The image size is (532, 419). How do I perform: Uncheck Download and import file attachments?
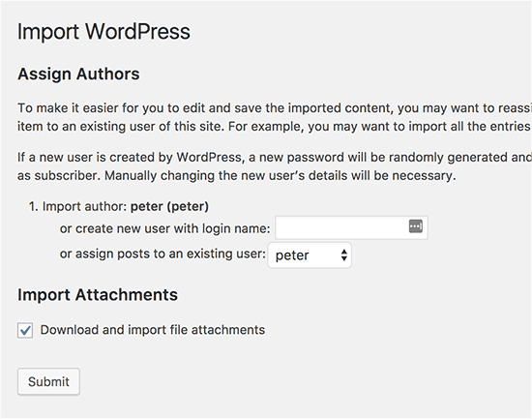click(25, 330)
